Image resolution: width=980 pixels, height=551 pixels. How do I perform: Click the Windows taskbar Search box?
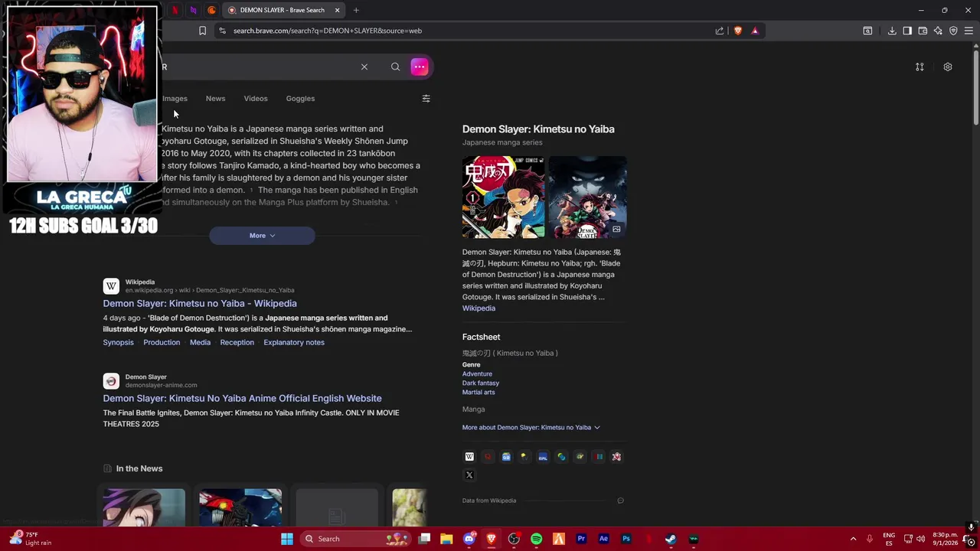[355, 539]
